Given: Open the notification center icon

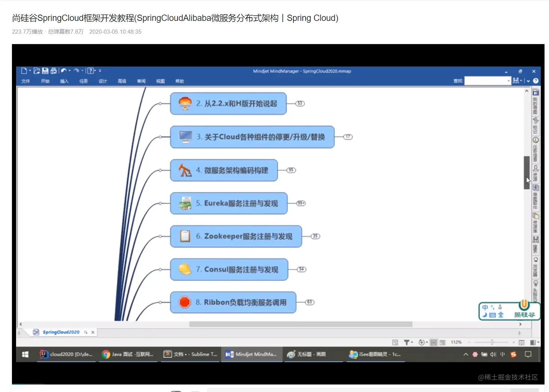Looking at the screenshot, I should pyautogui.click(x=528, y=354).
